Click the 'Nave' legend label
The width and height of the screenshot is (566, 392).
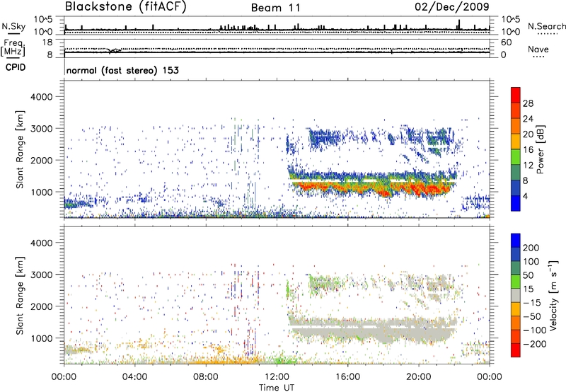point(538,50)
